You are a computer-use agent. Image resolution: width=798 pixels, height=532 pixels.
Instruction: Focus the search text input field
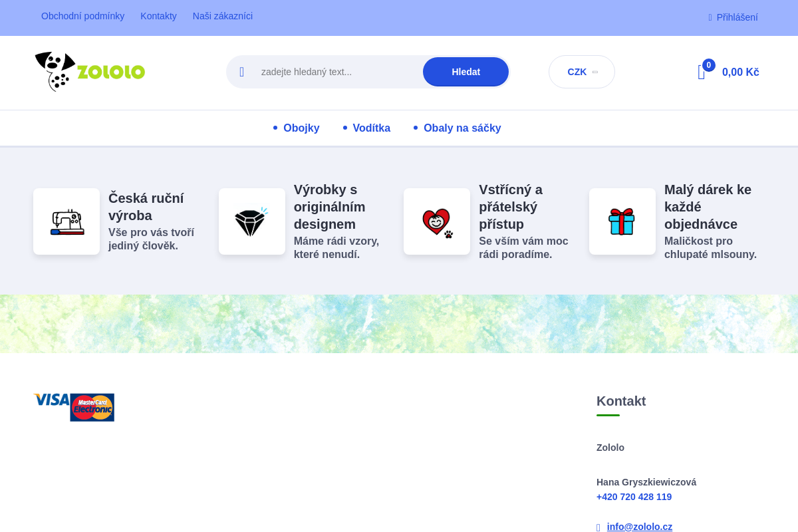[x=339, y=72]
